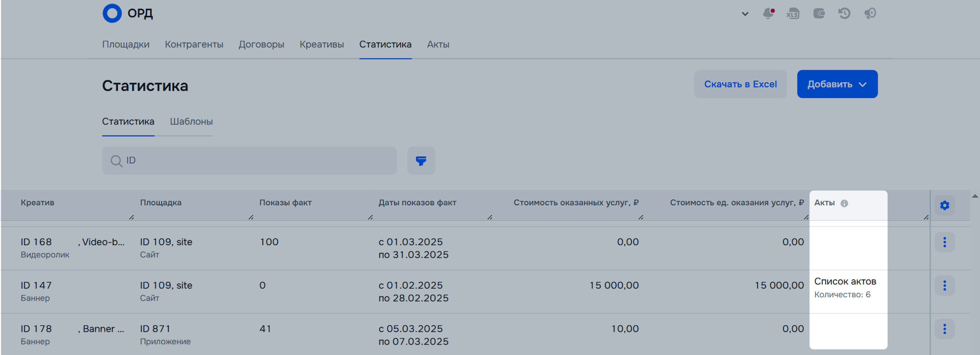Grab Акты column resize handle
Image resolution: width=980 pixels, height=355 pixels.
(x=926, y=217)
